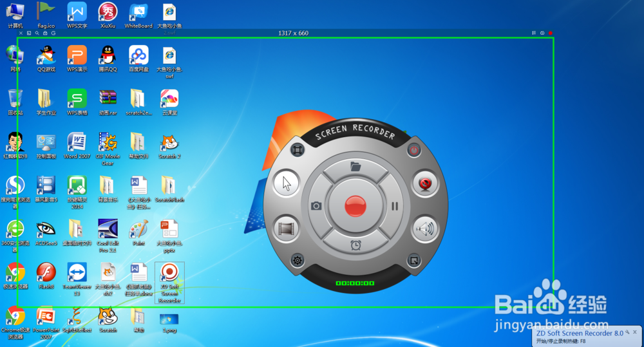The width and height of the screenshot is (644, 347).
Task: Select the 百度网盘 desktop icon
Action: click(x=138, y=59)
